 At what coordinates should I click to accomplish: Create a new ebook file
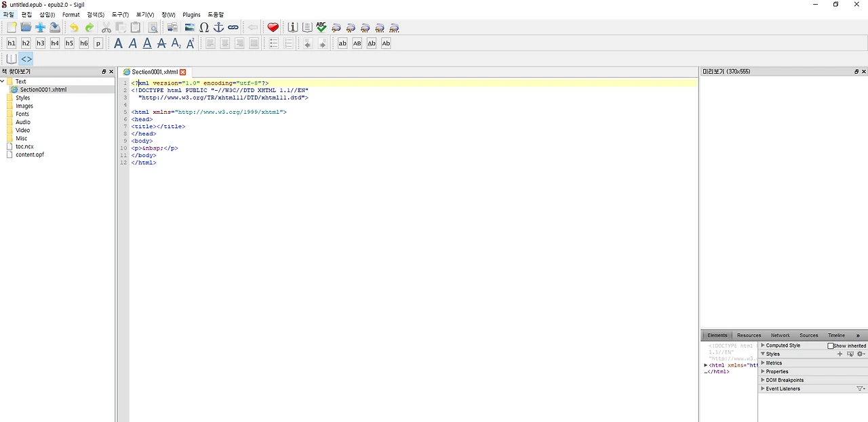(x=12, y=27)
